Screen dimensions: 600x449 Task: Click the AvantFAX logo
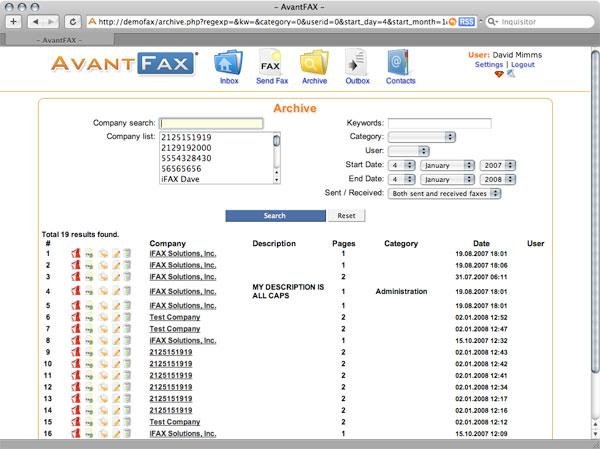point(124,63)
